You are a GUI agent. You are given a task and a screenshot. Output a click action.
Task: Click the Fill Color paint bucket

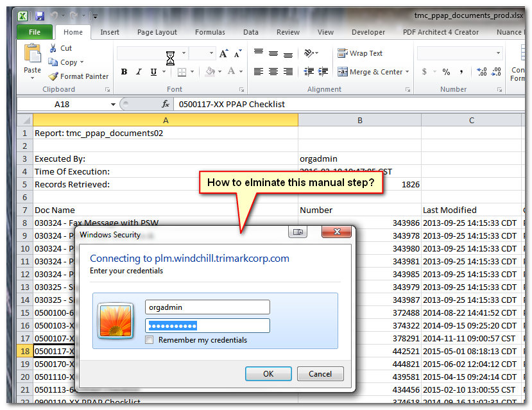point(210,72)
